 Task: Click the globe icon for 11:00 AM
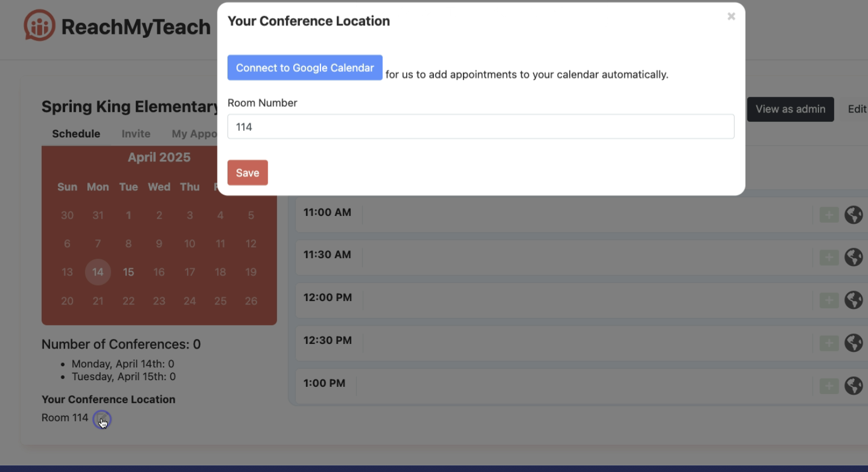[x=853, y=215]
